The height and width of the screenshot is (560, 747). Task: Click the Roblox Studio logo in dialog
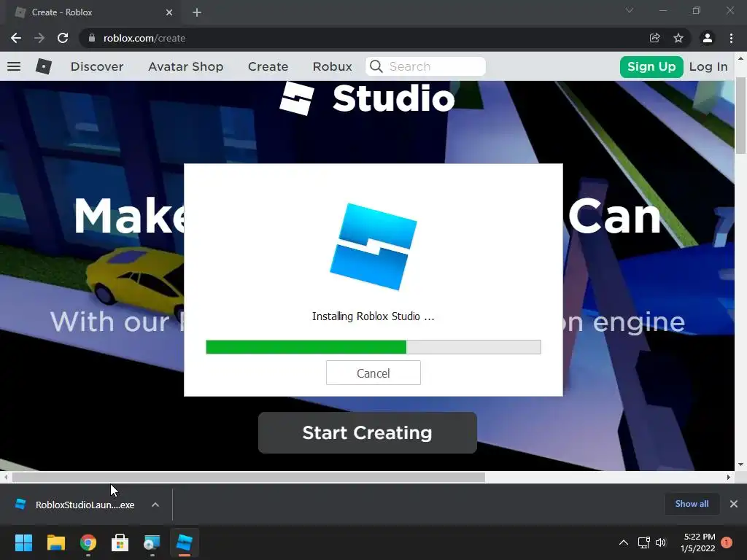[373, 246]
